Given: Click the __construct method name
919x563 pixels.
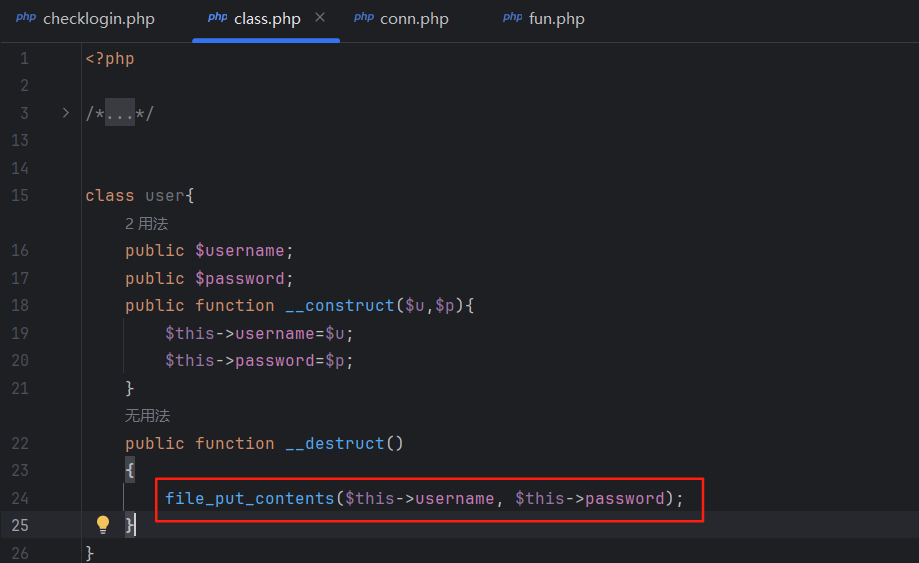Looking at the screenshot, I should click(339, 306).
